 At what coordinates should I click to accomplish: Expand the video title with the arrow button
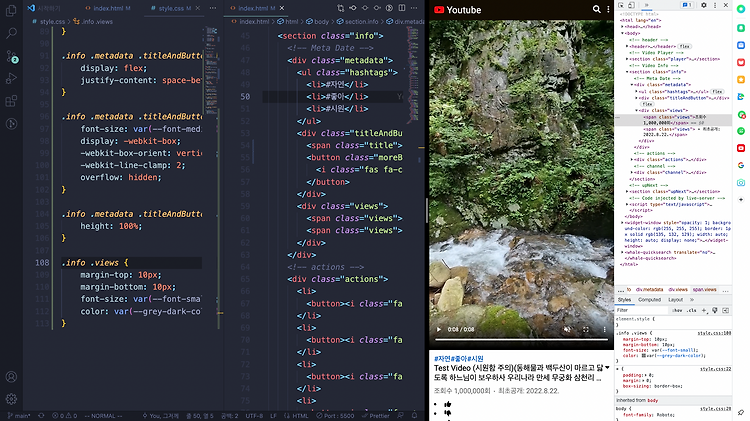pos(607,368)
